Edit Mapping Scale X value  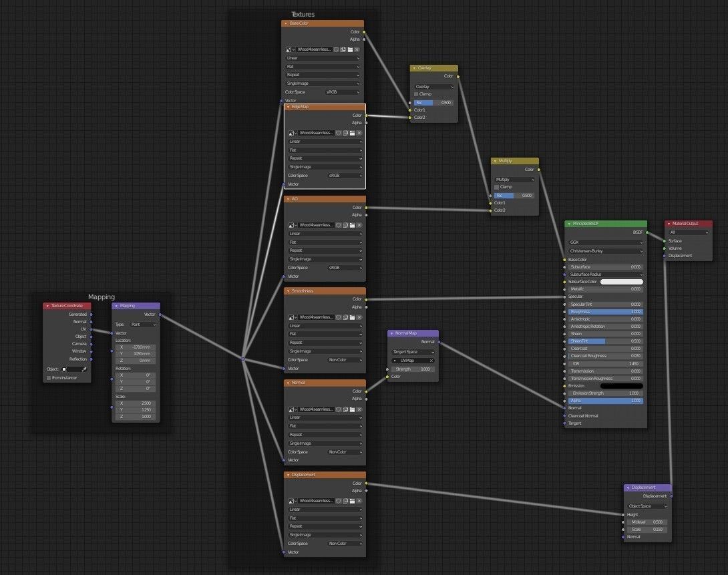[135, 403]
